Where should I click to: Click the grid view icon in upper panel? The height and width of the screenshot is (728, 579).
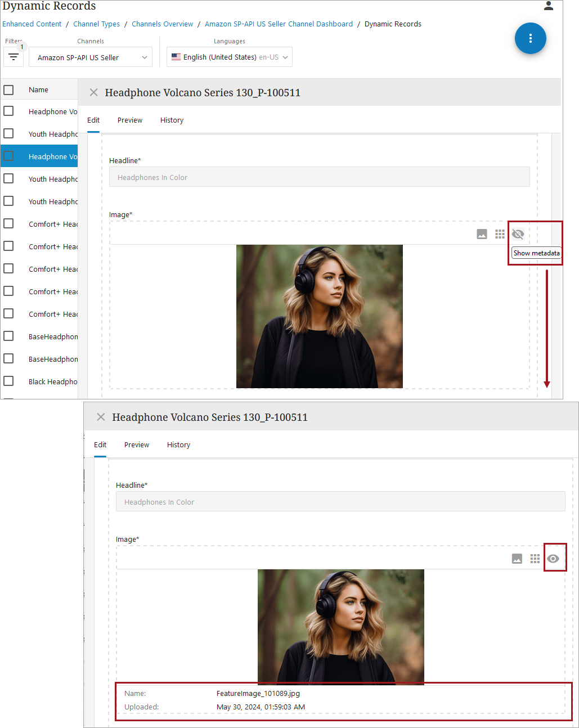coord(500,234)
